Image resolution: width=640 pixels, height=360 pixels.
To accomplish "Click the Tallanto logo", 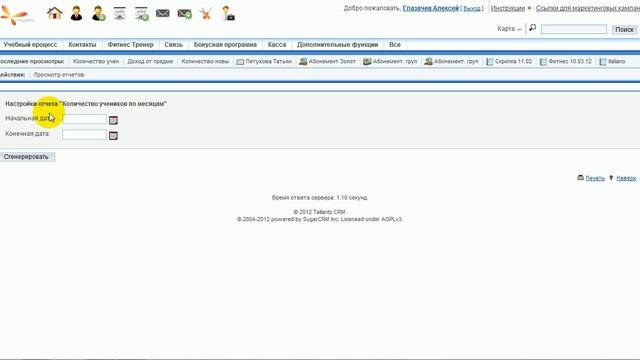I will pos(16,15).
